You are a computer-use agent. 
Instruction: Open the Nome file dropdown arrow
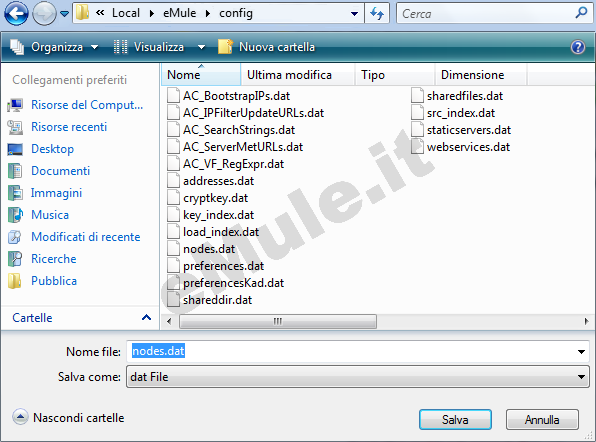[x=581, y=352]
